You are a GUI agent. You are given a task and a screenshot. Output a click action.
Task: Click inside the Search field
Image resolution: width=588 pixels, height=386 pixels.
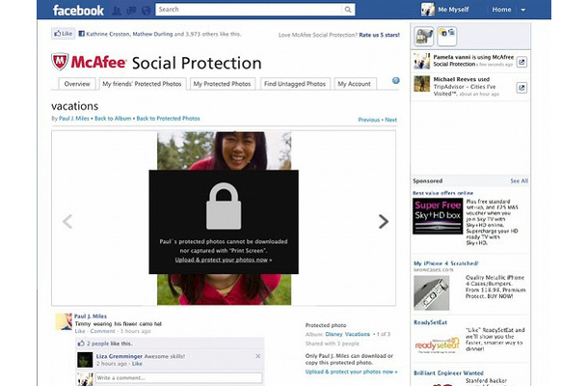click(x=249, y=10)
